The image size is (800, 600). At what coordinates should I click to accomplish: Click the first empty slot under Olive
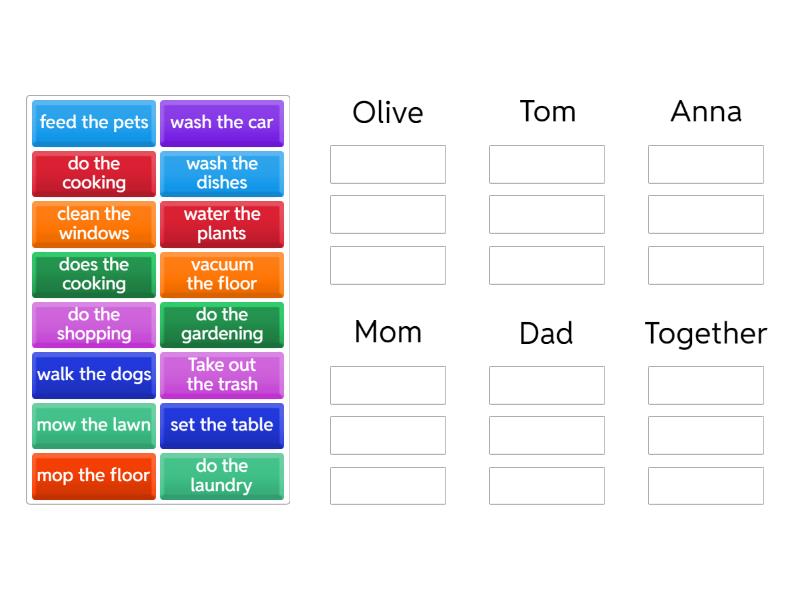[x=388, y=164]
